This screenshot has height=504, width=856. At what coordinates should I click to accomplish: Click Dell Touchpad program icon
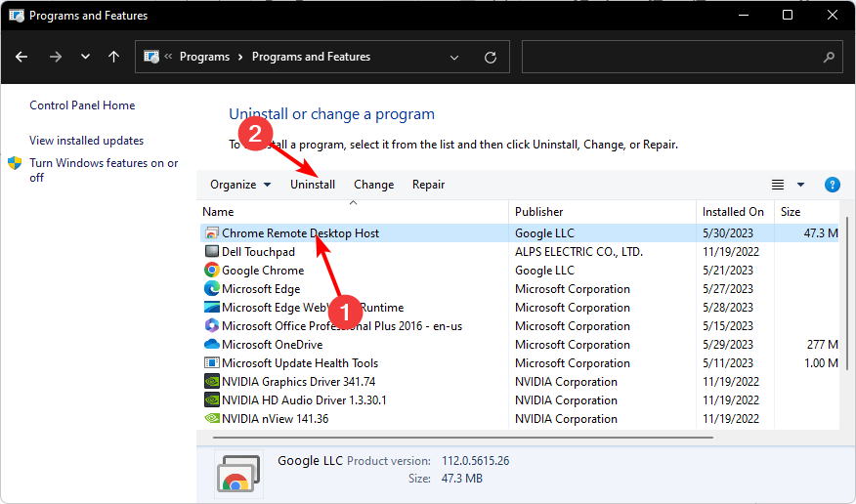pos(211,251)
